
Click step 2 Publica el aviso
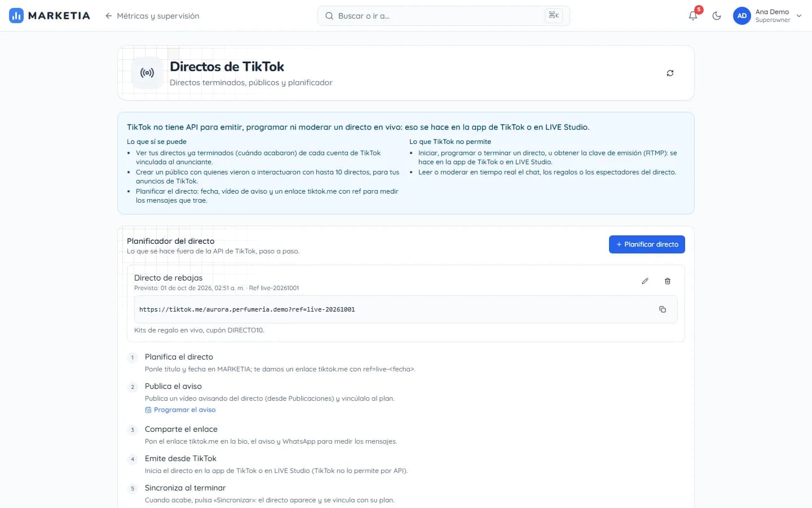click(173, 386)
